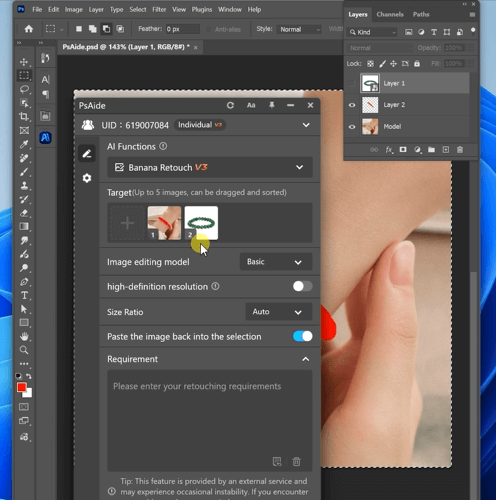Click the requirement text input area
Screen dimensions: 496x500
pyautogui.click(x=210, y=421)
